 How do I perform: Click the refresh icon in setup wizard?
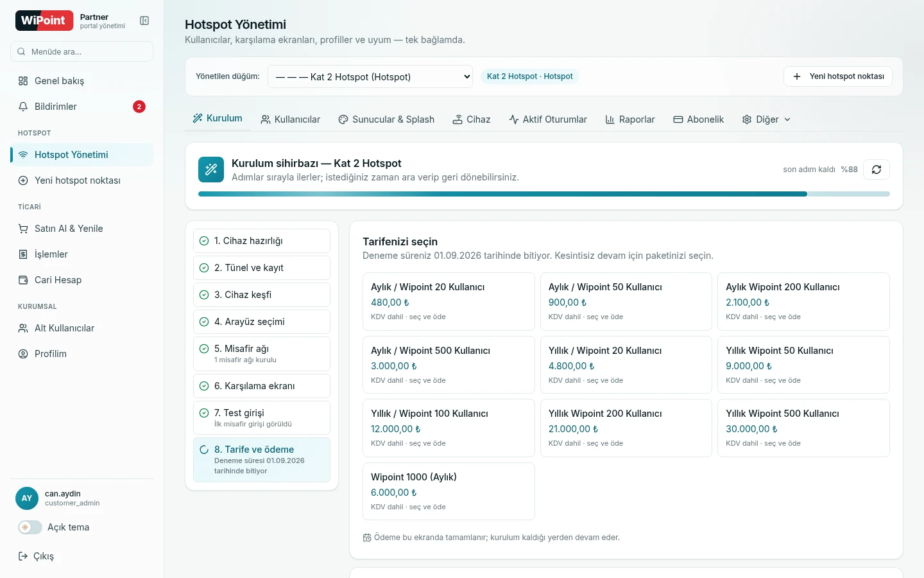click(x=877, y=170)
